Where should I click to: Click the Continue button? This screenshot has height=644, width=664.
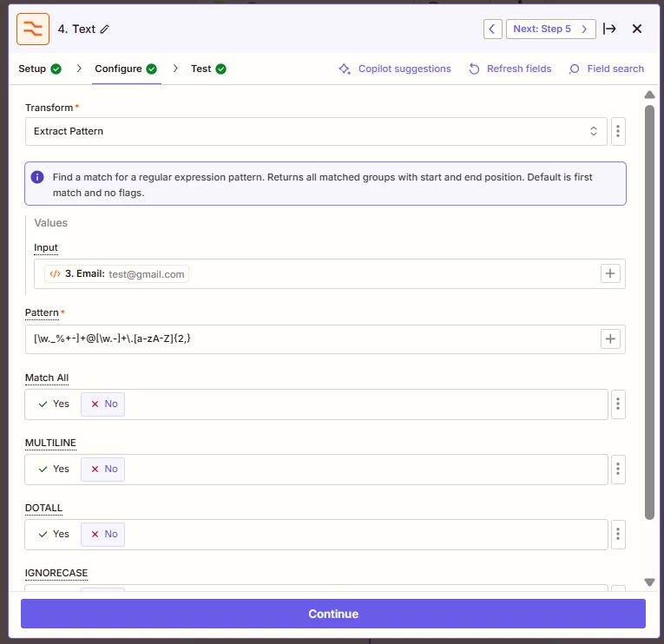coord(333,614)
